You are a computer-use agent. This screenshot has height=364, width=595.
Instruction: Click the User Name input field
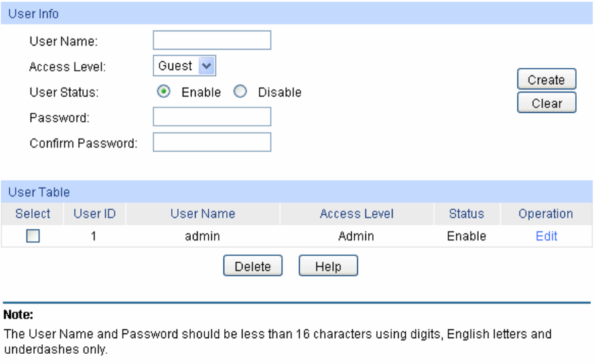[x=212, y=41]
